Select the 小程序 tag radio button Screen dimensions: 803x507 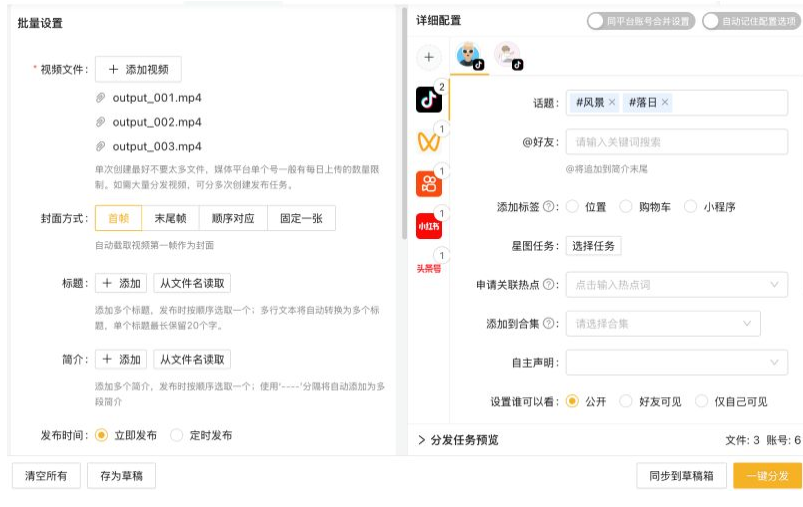(x=690, y=206)
